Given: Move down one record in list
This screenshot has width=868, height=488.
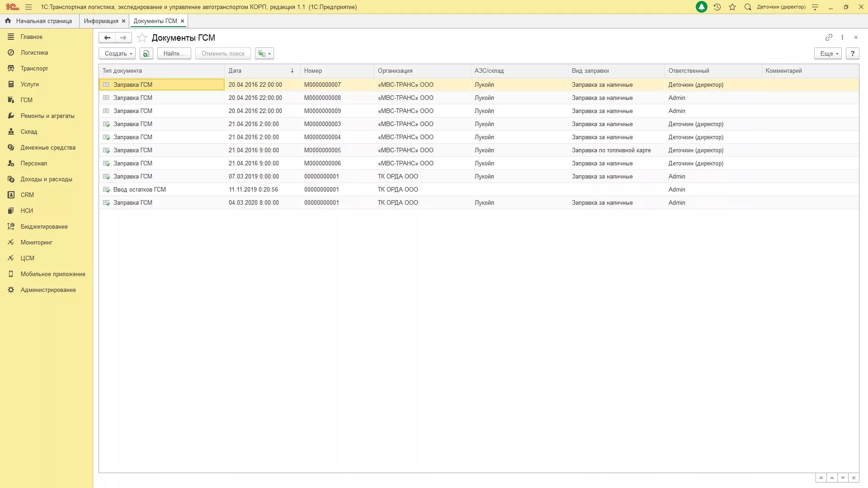Looking at the screenshot, I should (x=843, y=478).
